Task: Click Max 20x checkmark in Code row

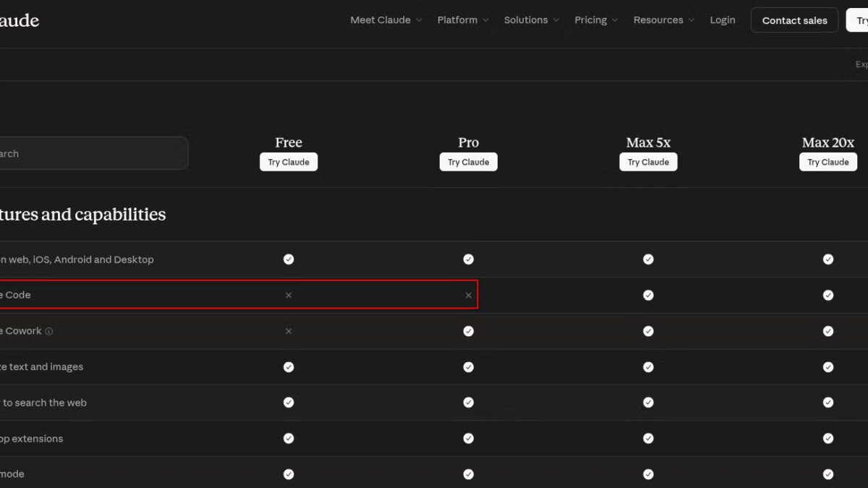Action: 828,295
